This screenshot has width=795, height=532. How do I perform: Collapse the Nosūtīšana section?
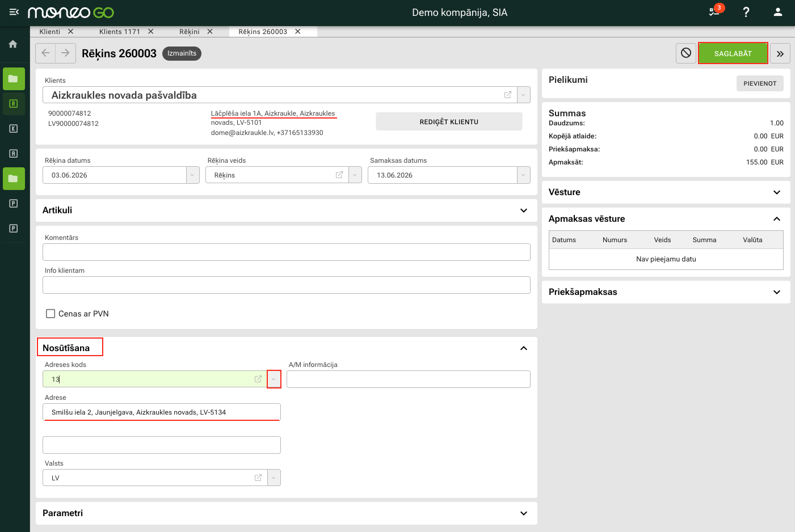[x=524, y=348]
